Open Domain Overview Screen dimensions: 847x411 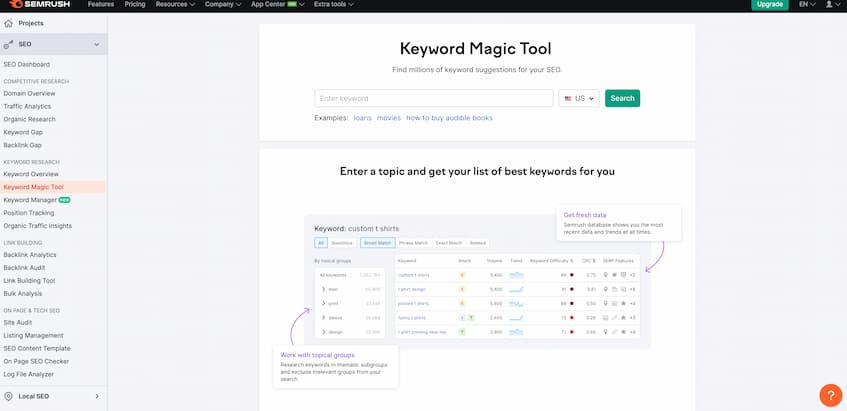[x=29, y=93]
